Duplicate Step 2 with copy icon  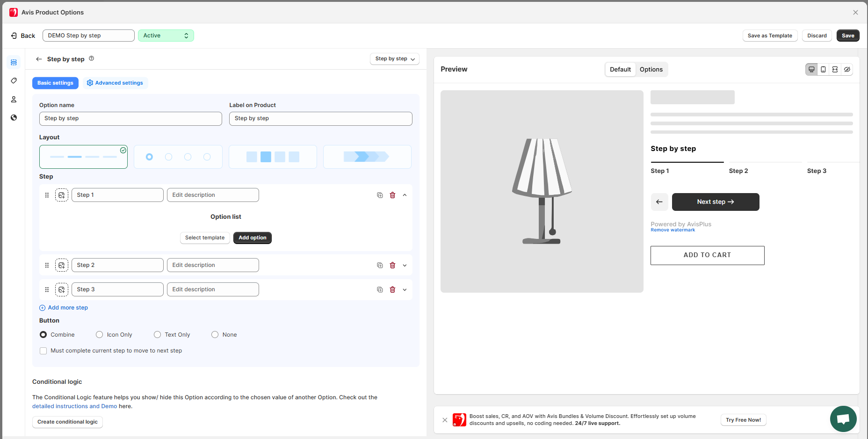coord(380,266)
